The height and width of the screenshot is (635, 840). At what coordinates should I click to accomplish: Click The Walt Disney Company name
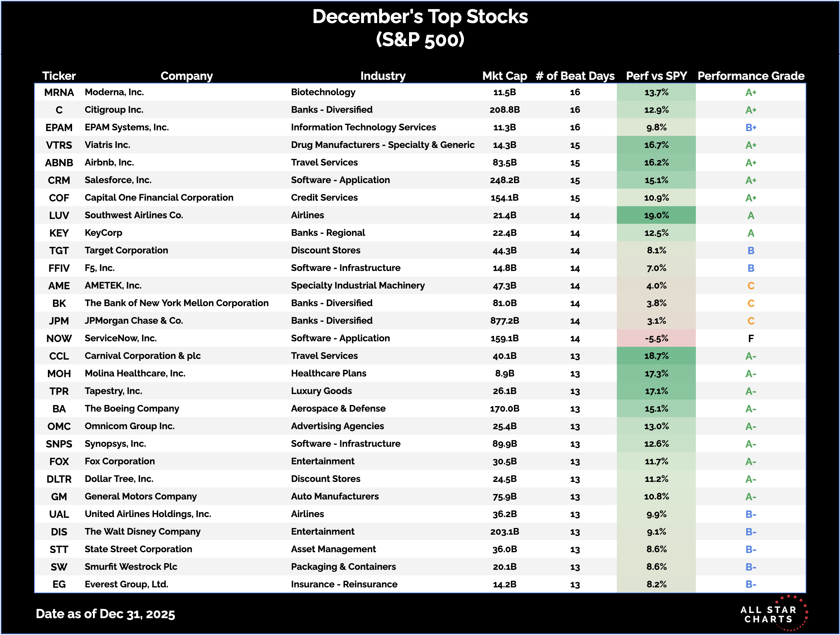(142, 532)
